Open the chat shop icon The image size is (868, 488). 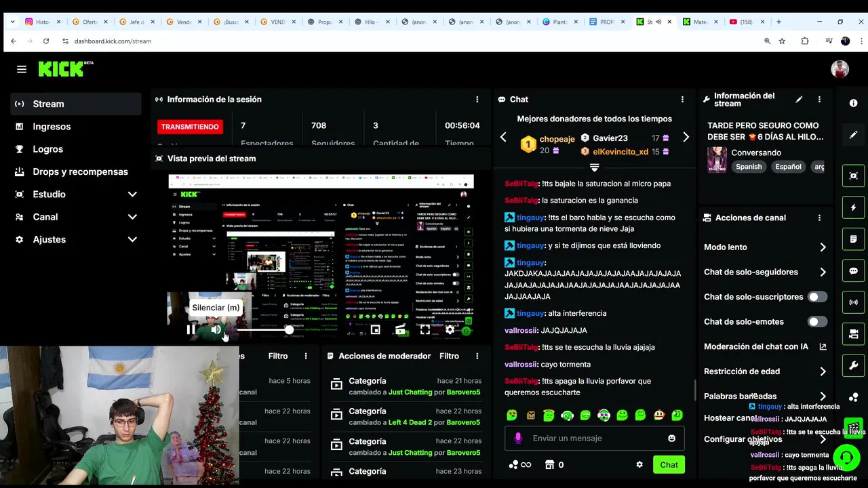pos(550,465)
